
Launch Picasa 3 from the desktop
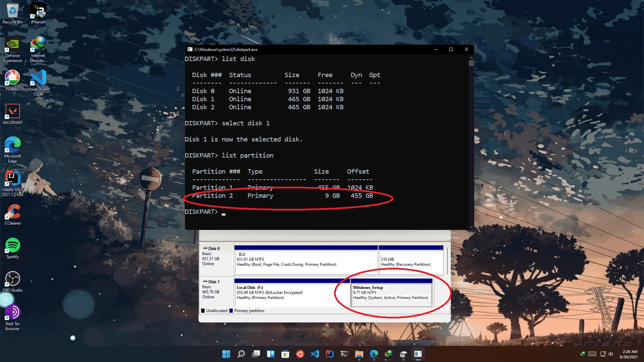[13, 81]
